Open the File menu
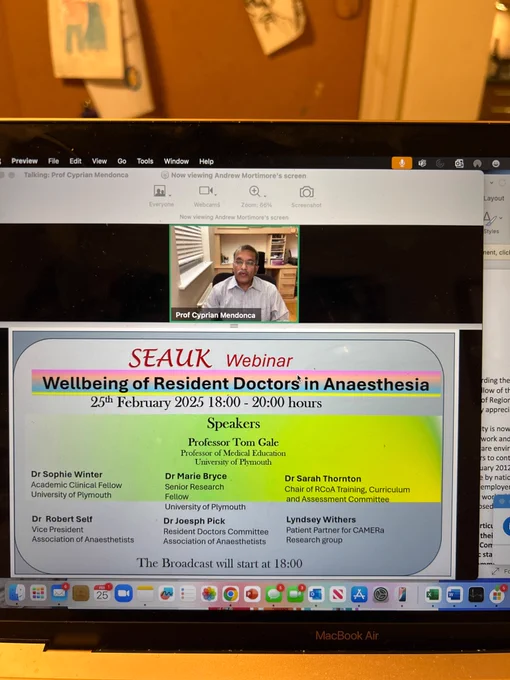 click(x=53, y=161)
